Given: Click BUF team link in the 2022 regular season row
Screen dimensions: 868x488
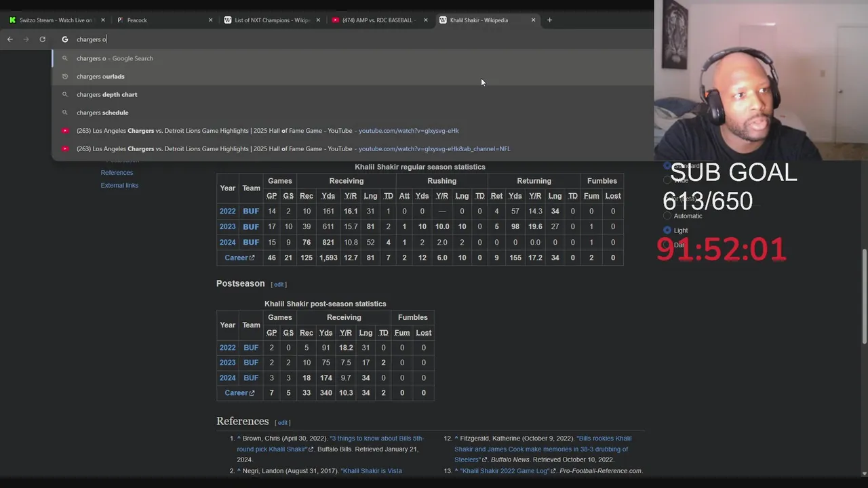Looking at the screenshot, I should (x=251, y=211).
